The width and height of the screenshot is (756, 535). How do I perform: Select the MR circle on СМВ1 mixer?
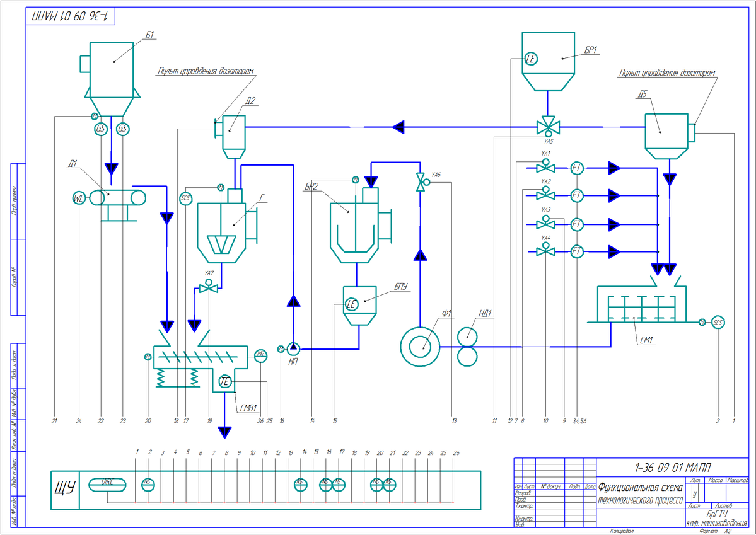260,355
